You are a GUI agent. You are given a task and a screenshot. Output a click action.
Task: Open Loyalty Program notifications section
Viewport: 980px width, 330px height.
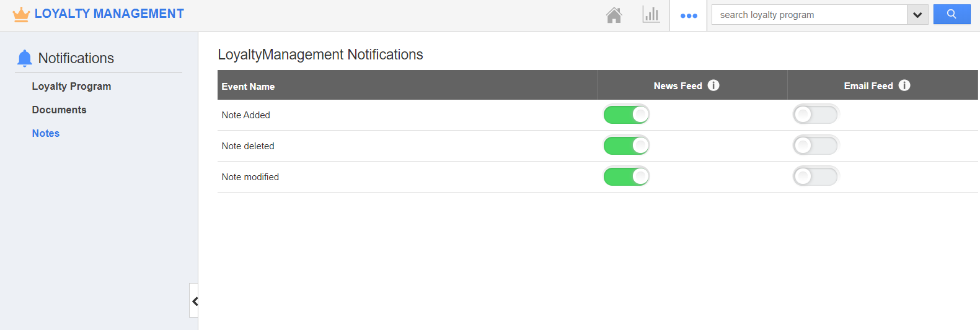[71, 86]
